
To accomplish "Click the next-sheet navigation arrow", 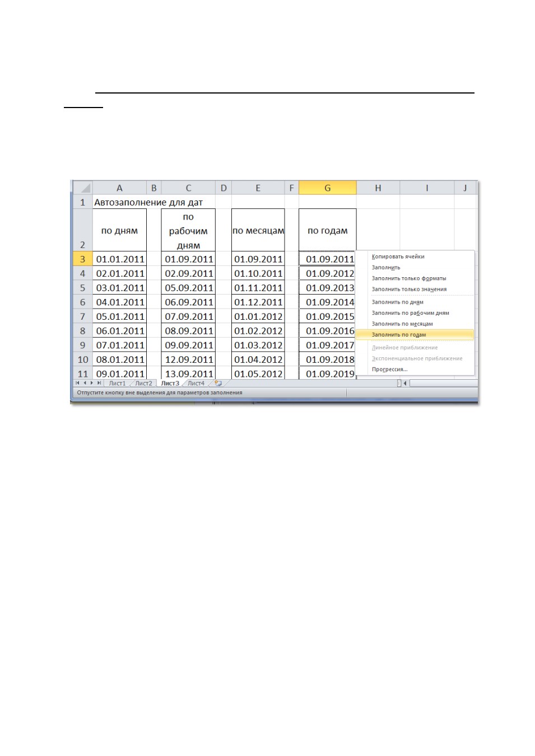I will (92, 383).
